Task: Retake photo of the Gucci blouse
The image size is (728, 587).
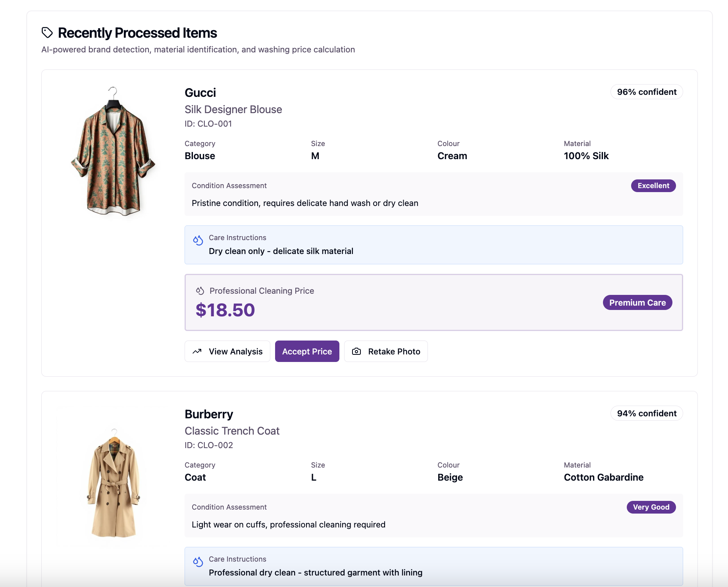Action: [386, 351]
